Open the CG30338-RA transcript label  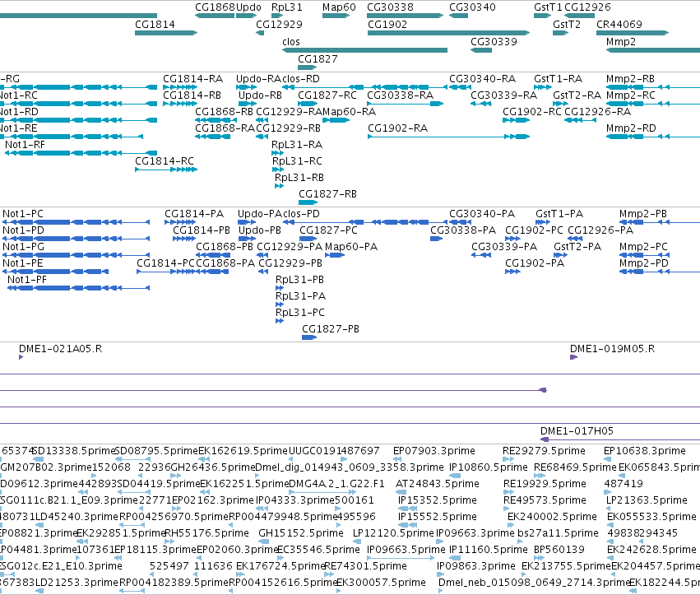(400, 95)
